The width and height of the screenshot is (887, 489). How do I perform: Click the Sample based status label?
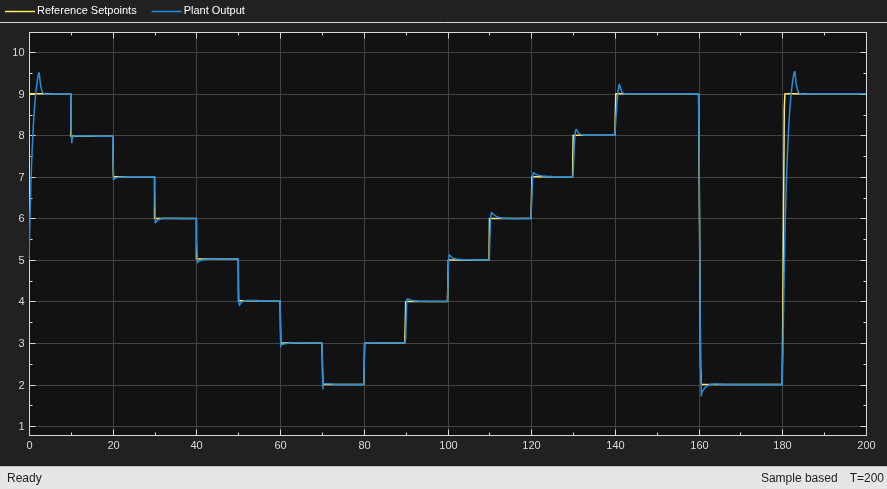[x=799, y=478]
